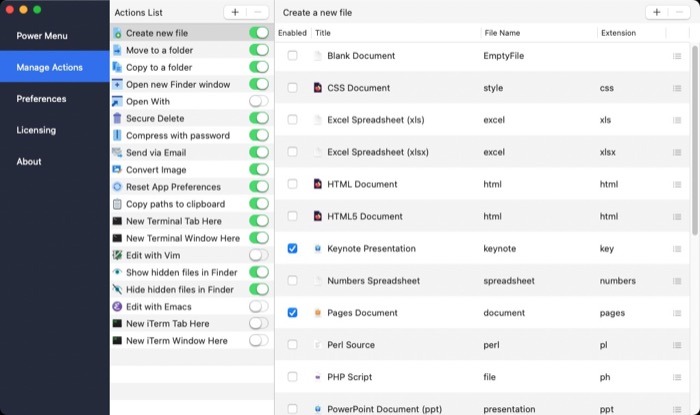
Task: Click the 'EmptyFile' file name cell
Action: point(504,56)
